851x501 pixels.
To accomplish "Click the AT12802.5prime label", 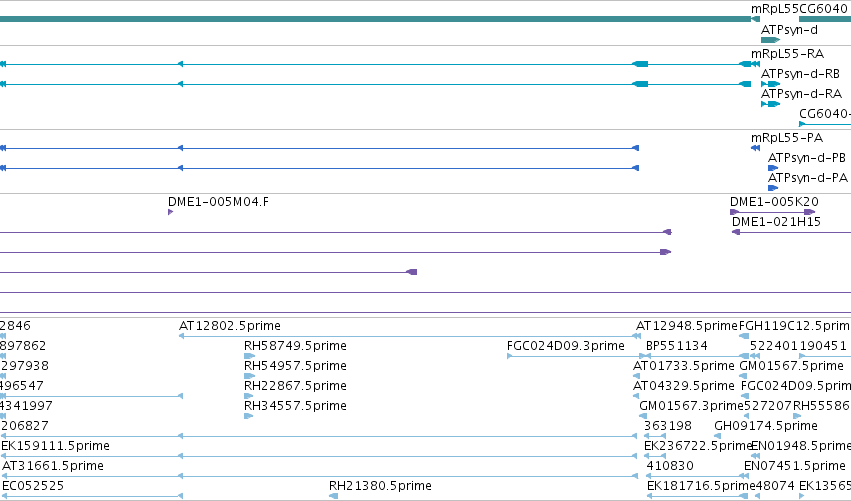I will pos(230,326).
